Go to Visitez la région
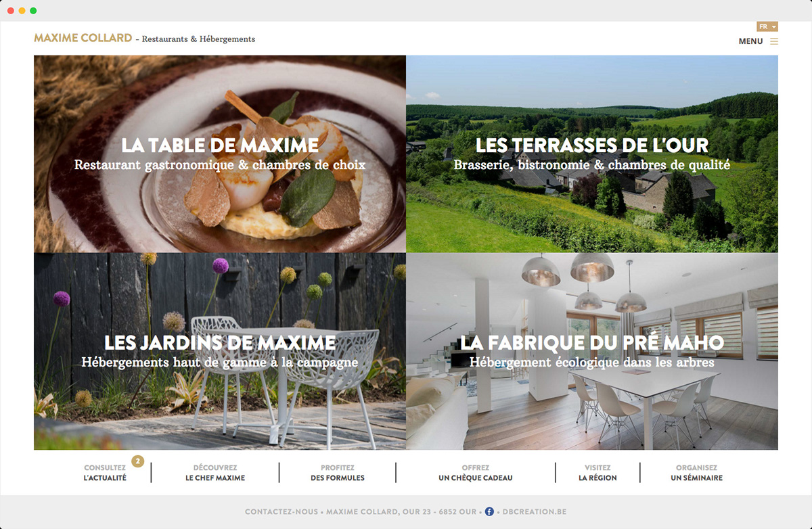Screen dimensions: 812x529 pyautogui.click(x=597, y=473)
